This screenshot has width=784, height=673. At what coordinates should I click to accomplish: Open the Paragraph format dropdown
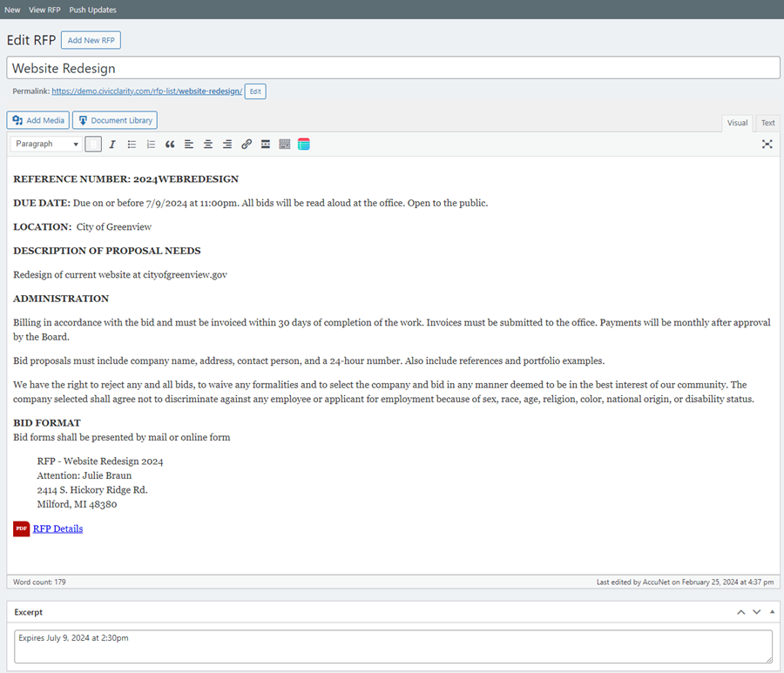(x=45, y=144)
